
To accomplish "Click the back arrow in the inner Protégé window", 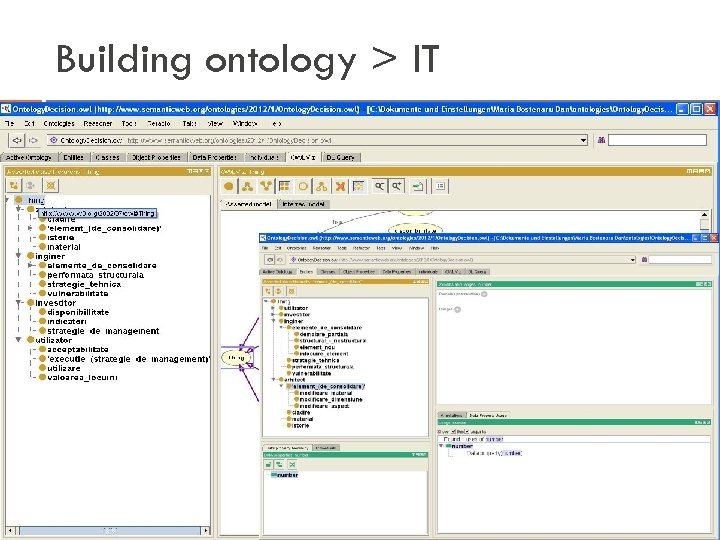I will coord(270,260).
